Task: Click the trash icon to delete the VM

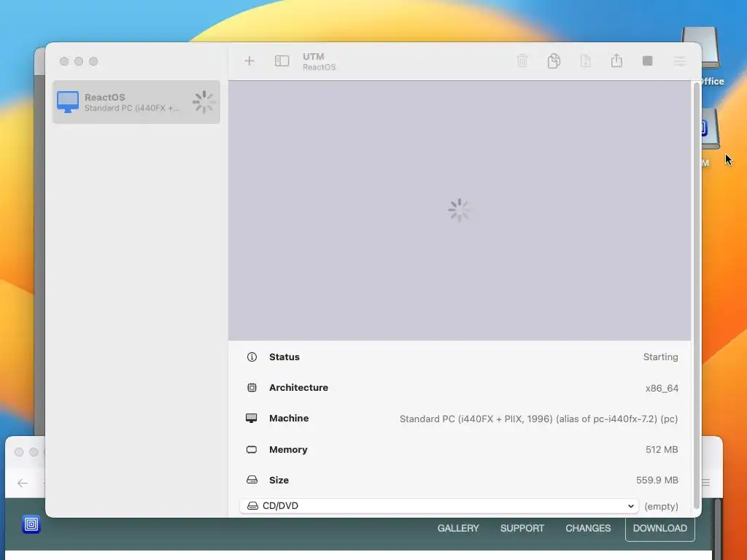Action: pos(522,61)
